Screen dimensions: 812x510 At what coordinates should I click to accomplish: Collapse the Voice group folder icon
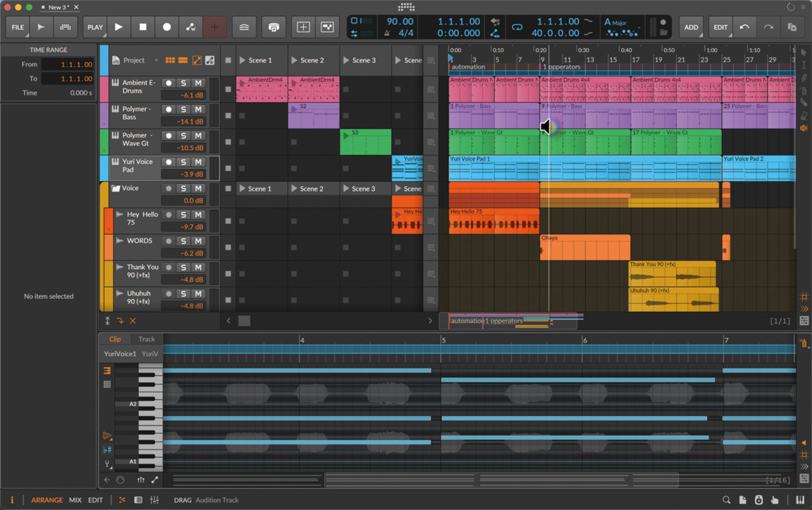coord(116,188)
